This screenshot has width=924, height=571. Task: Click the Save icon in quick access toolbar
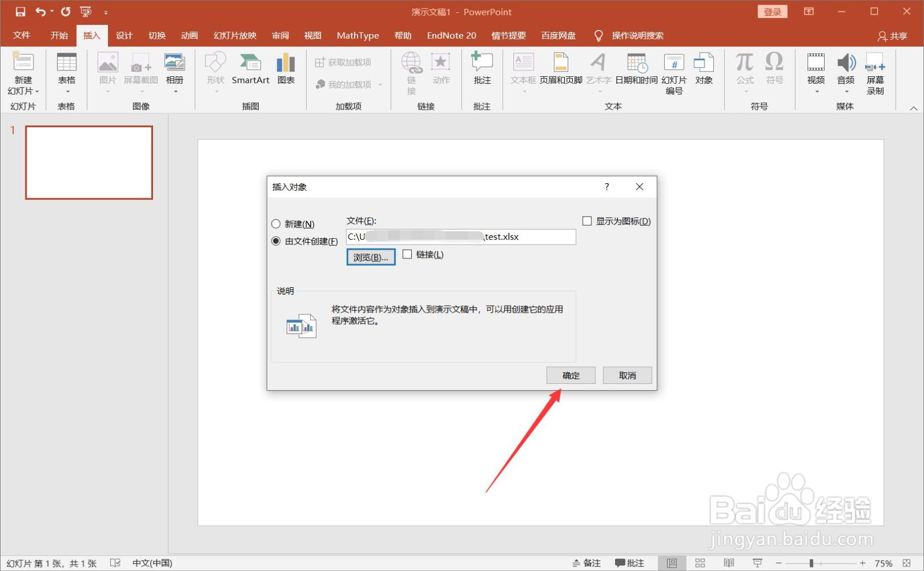tap(20, 12)
